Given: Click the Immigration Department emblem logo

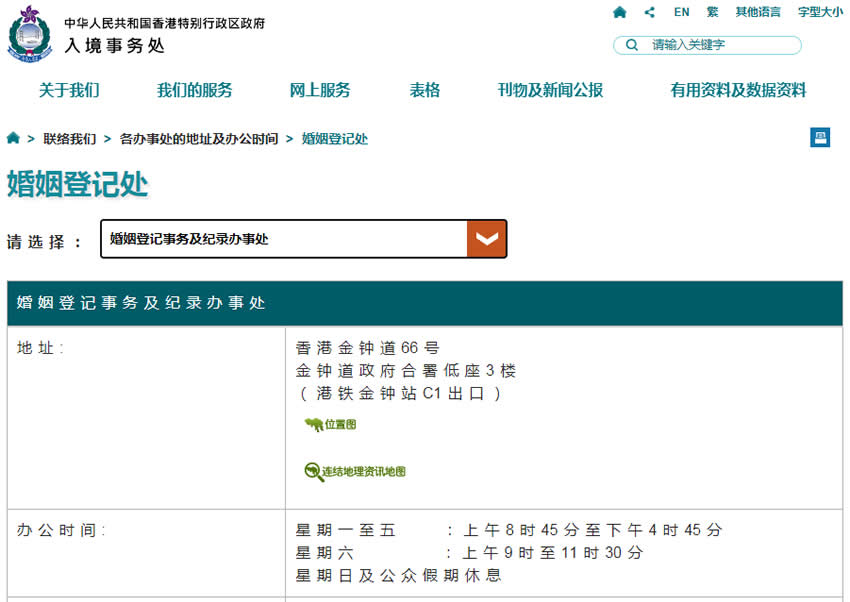Looking at the screenshot, I should click(x=30, y=33).
